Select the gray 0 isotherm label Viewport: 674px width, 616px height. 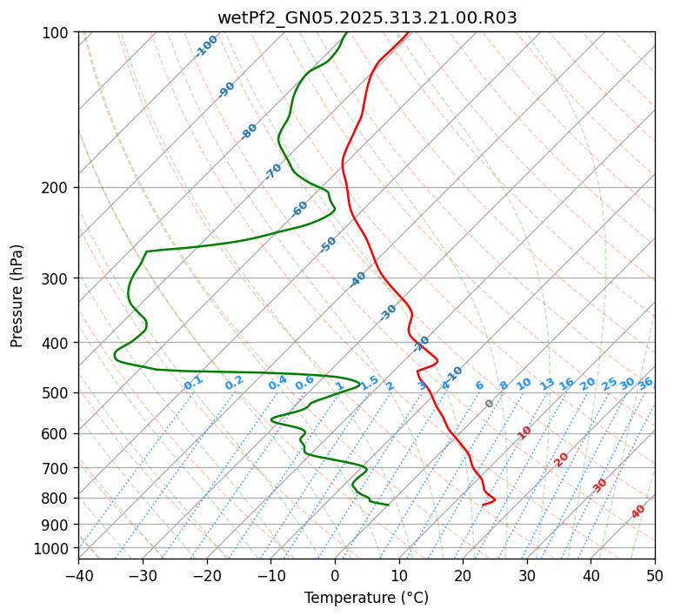tap(490, 404)
